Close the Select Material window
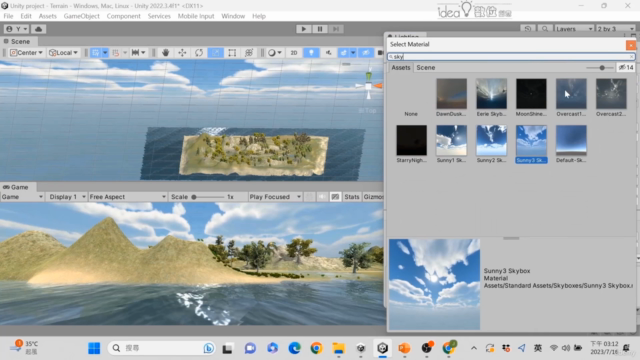Viewport: 640px width, 360px height. [x=631, y=45]
